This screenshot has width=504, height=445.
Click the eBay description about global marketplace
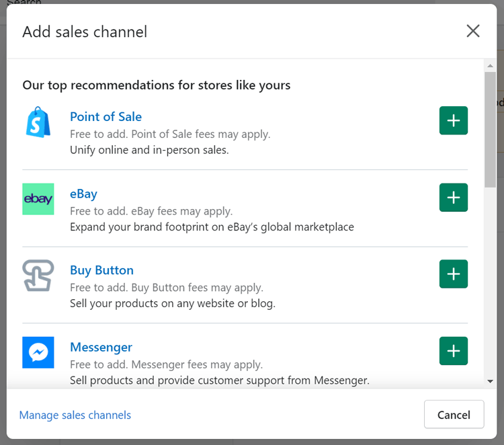coord(212,227)
